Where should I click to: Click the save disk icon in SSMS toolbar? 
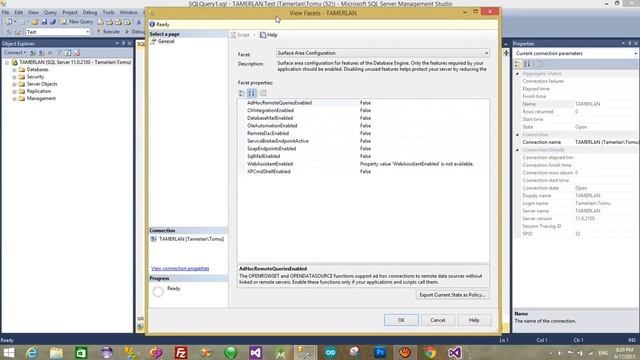[x=44, y=22]
